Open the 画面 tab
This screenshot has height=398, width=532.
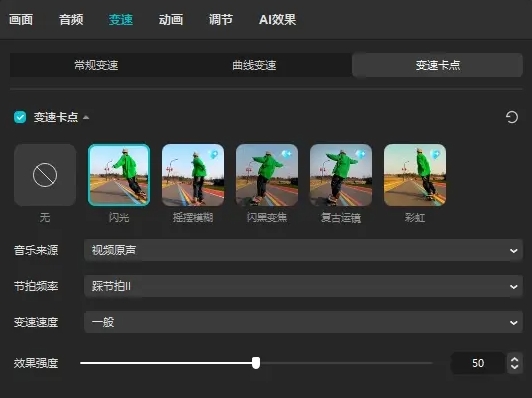tap(21, 20)
